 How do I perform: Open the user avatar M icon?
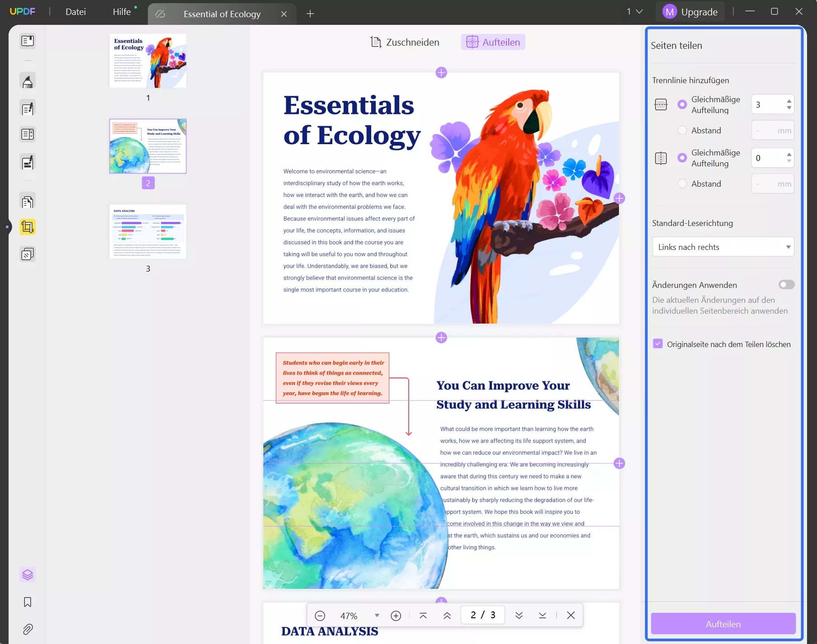(x=670, y=12)
